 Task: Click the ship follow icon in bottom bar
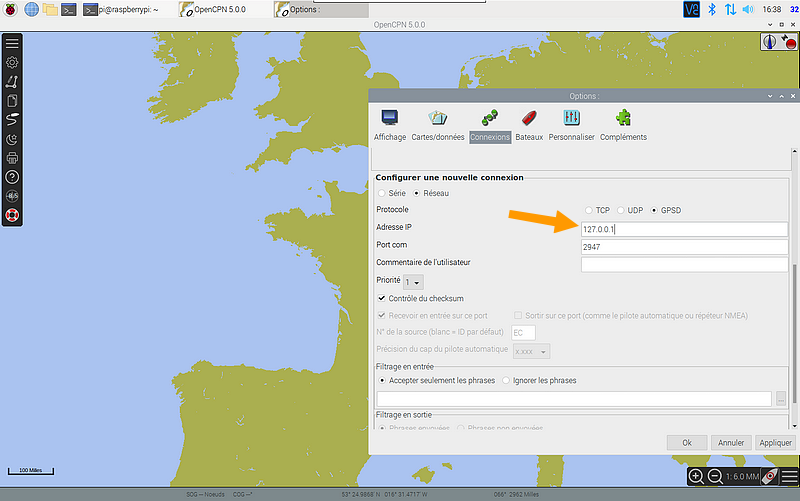pyautogui.click(x=770, y=477)
